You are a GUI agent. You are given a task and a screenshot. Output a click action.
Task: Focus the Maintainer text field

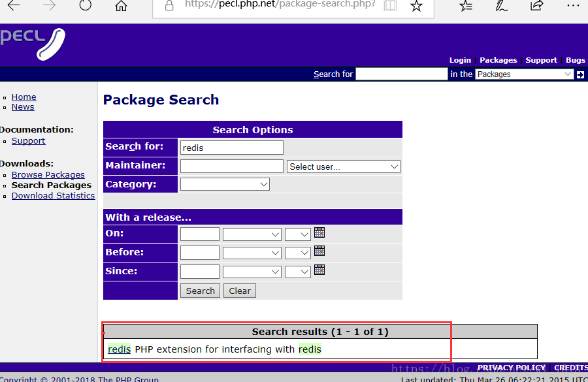click(x=232, y=166)
